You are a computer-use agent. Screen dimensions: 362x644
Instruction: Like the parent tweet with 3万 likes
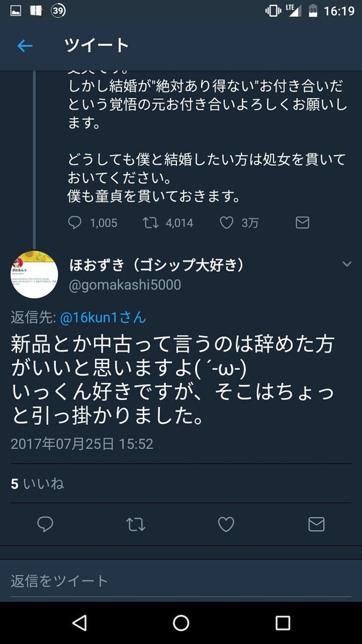point(227,222)
